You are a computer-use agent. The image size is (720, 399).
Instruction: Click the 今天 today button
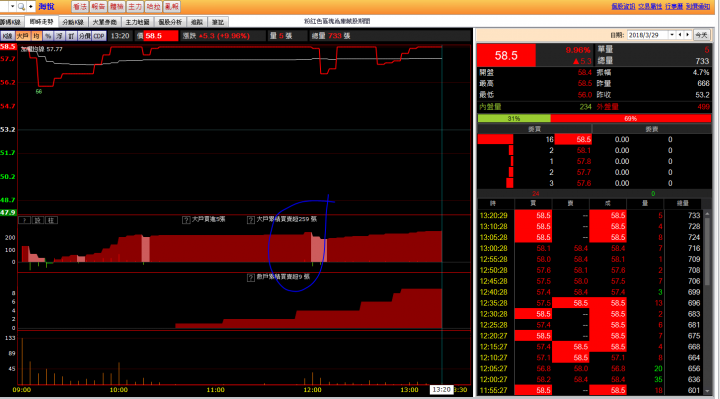coord(701,35)
